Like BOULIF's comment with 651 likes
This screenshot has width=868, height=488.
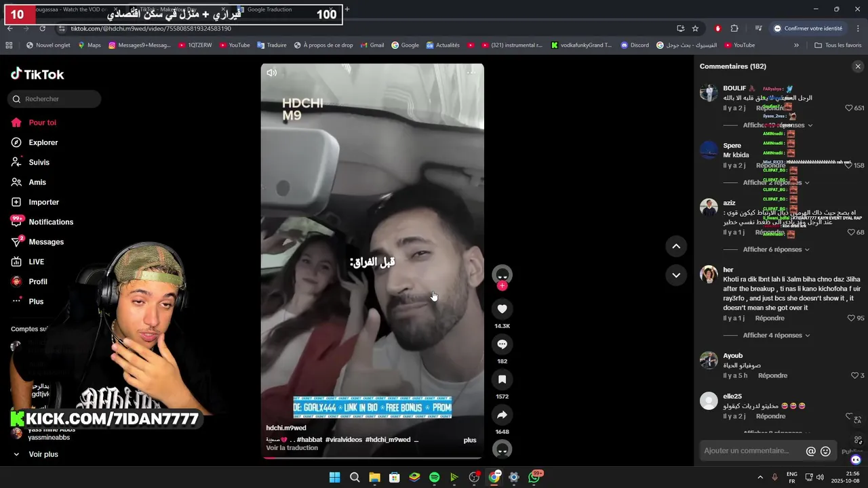tap(849, 108)
